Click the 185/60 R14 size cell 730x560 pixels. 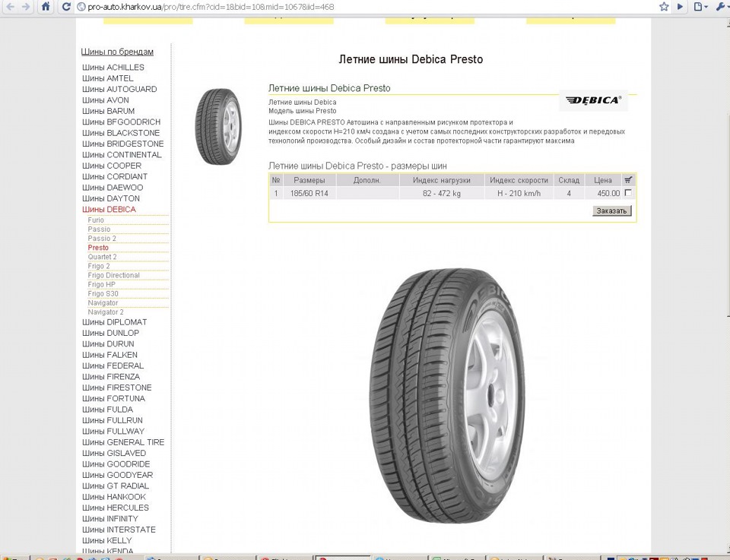click(309, 193)
